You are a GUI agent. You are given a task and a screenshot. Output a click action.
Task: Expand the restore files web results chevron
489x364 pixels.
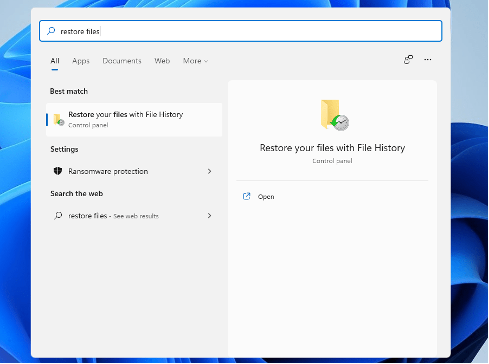pos(209,216)
